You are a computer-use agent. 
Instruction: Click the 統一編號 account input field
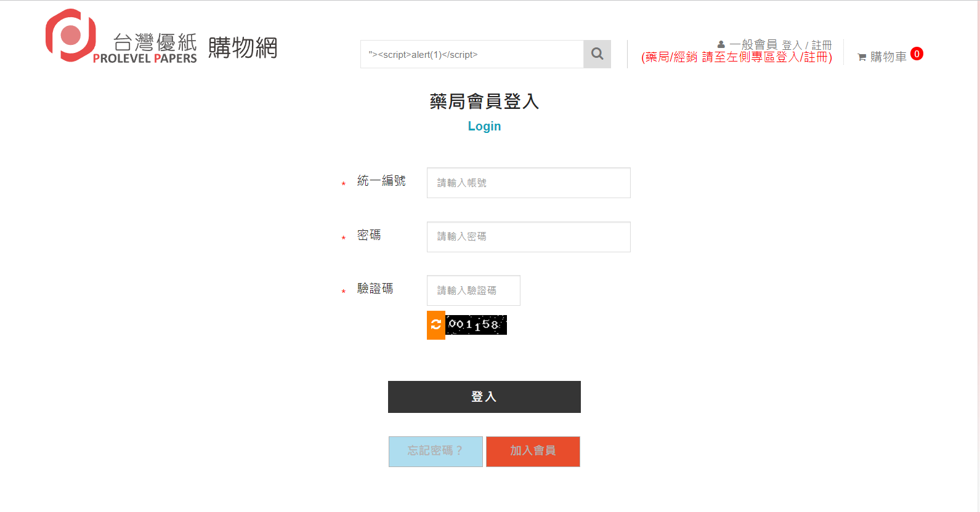click(x=528, y=183)
